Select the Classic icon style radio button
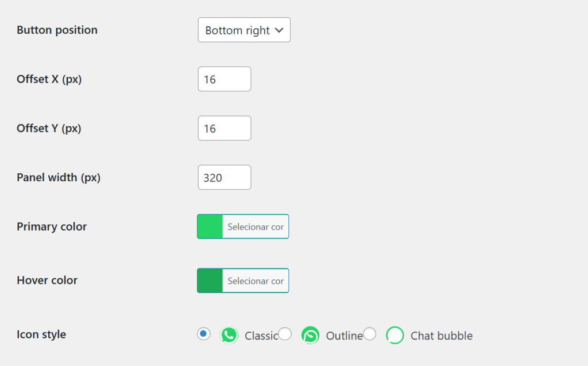 coord(203,334)
